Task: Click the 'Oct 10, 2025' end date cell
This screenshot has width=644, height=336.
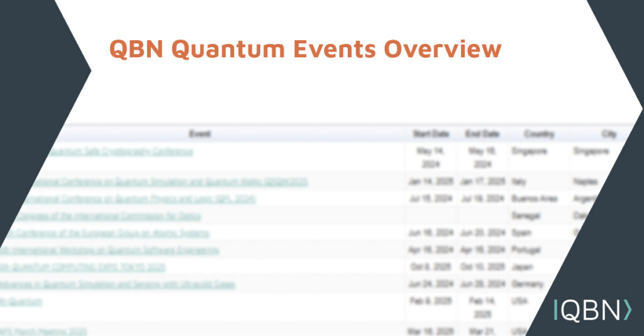Action: pyautogui.click(x=482, y=267)
